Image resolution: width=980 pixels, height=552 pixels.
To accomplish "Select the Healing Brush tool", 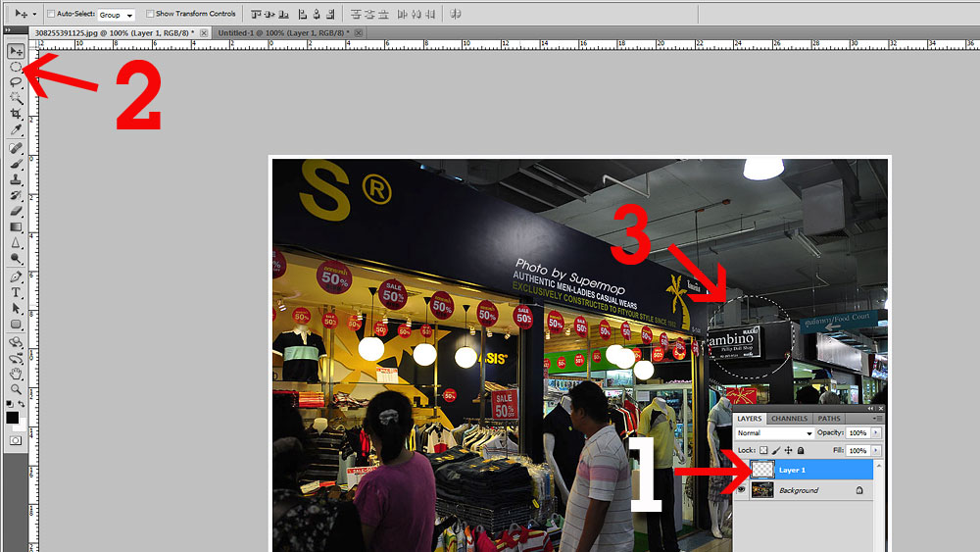I will pos(16,148).
